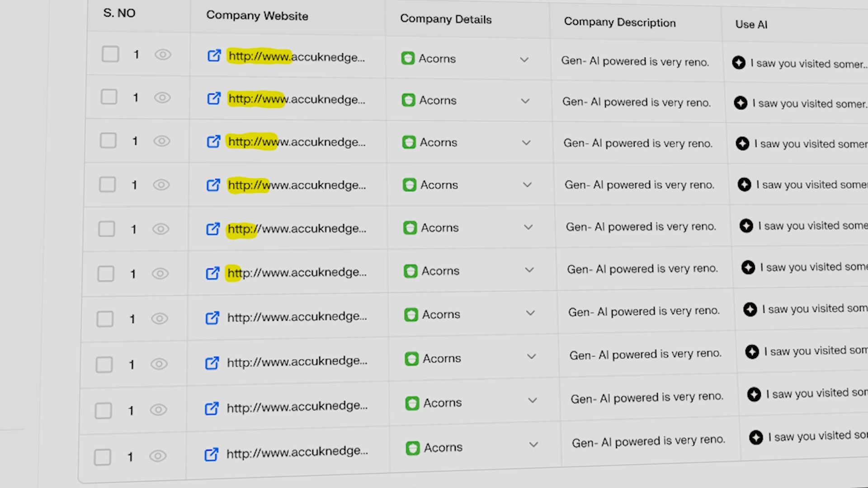Open external link icon in tenth row
Viewport: 868px width, 488px height.
tap(211, 454)
